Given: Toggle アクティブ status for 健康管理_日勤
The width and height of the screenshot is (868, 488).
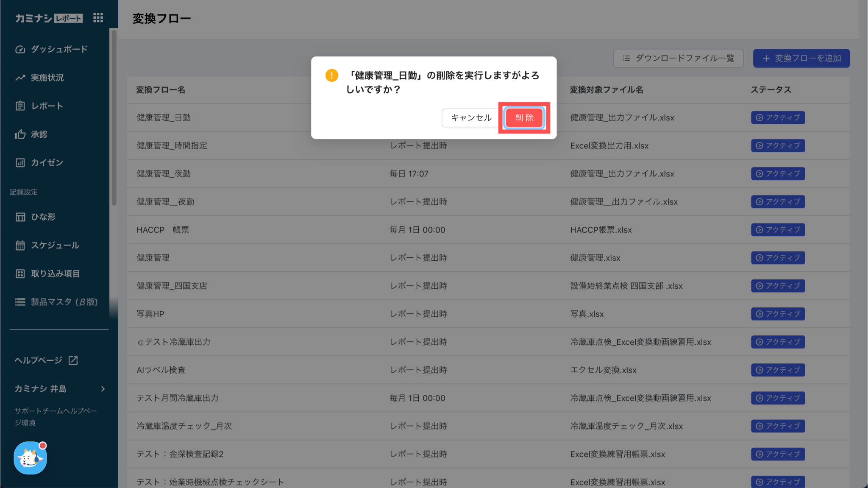Looking at the screenshot, I should pos(778,117).
